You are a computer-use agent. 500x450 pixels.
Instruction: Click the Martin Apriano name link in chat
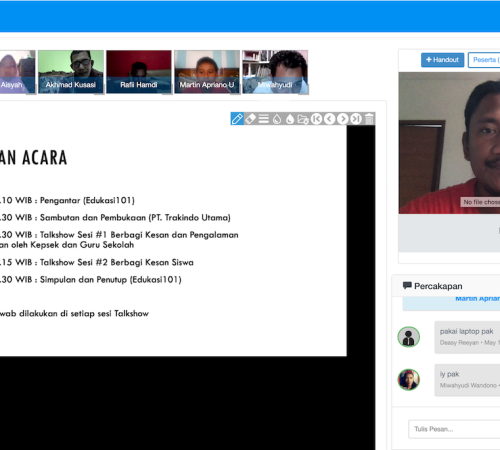tap(478, 299)
